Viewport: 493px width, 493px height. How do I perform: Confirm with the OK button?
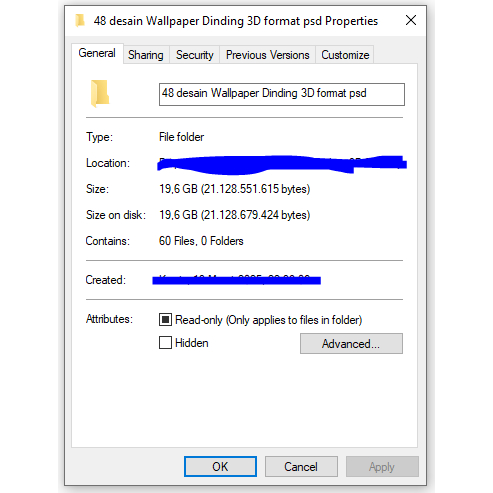pos(220,466)
